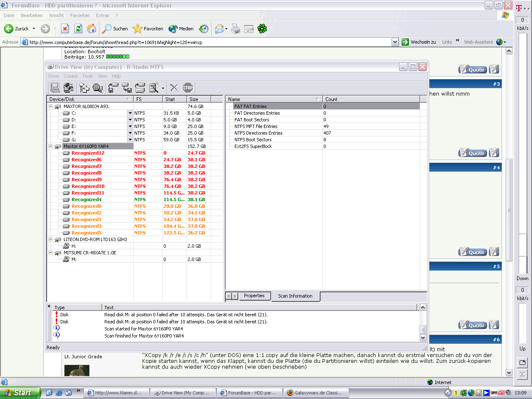Open the mail icon dropdown arrow
The image size is (532, 399).
pyautogui.click(x=227, y=29)
